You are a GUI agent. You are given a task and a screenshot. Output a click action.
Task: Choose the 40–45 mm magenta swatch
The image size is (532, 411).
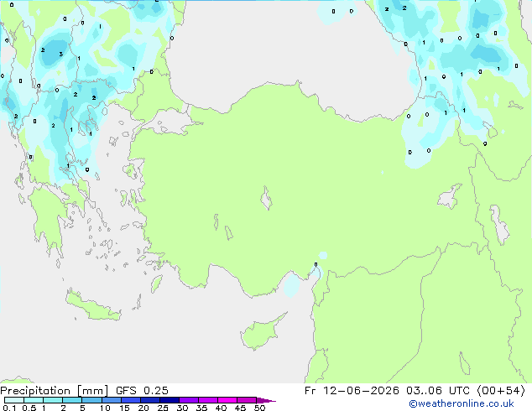[x=227, y=400]
